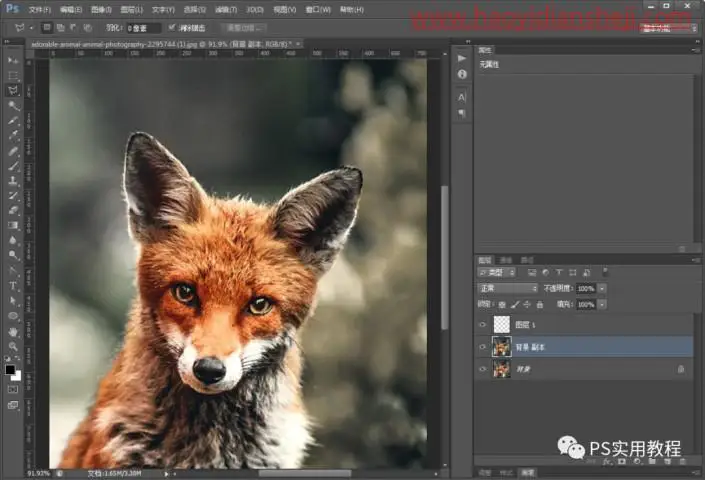Open the 窗口(W) menu
This screenshot has width=705, height=480.
coord(318,9)
